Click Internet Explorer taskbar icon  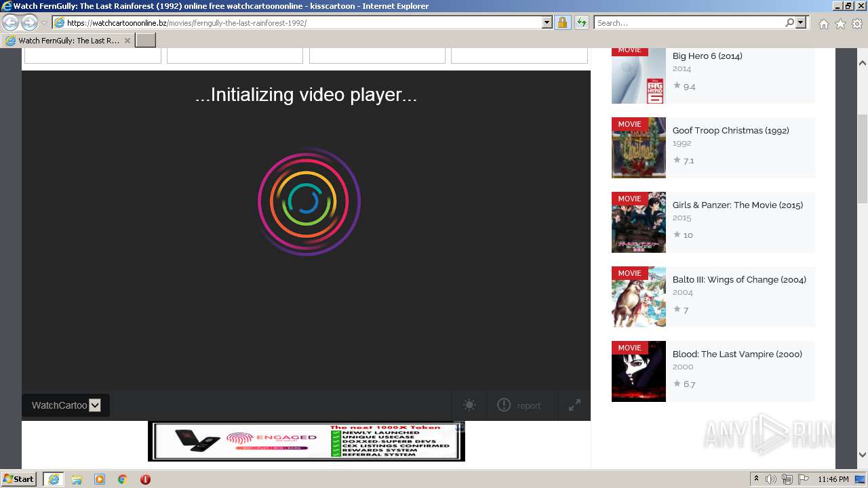pyautogui.click(x=53, y=479)
